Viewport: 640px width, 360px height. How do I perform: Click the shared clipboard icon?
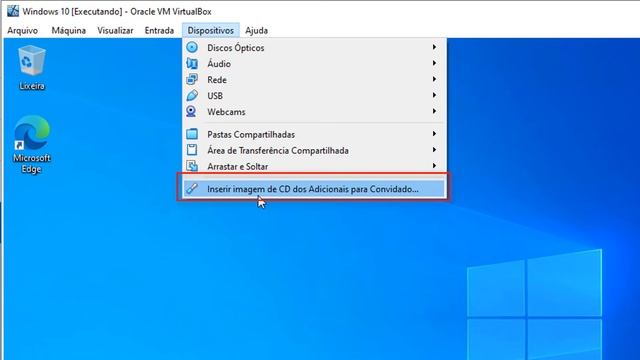192,150
